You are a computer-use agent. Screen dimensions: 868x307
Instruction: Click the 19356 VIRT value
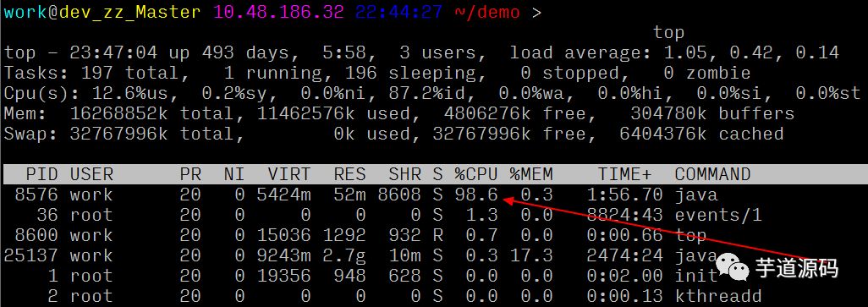(x=283, y=276)
